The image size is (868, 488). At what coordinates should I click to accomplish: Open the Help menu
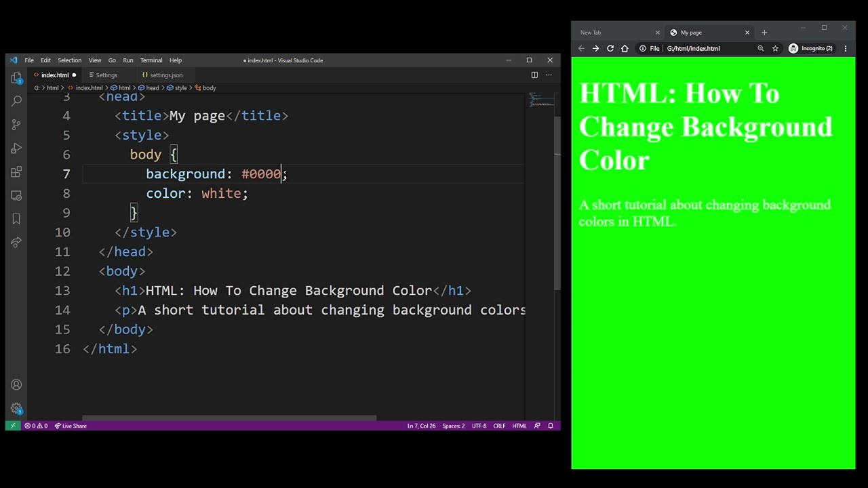(176, 60)
